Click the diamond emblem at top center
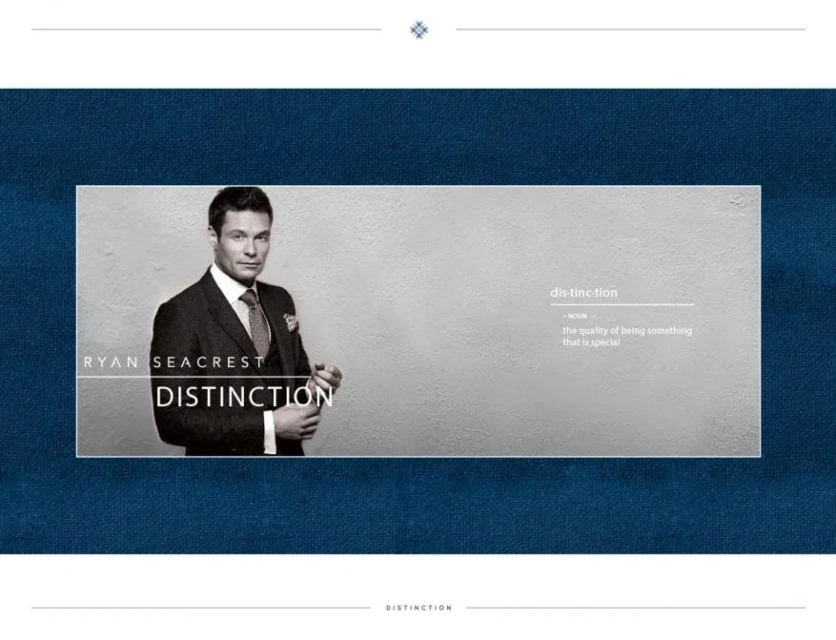Image resolution: width=836 pixels, height=640 pixels. (419, 29)
